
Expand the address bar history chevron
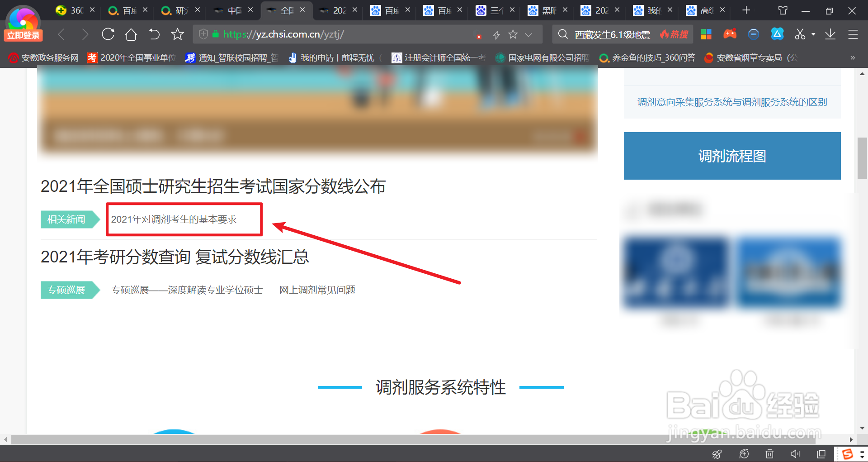[529, 34]
